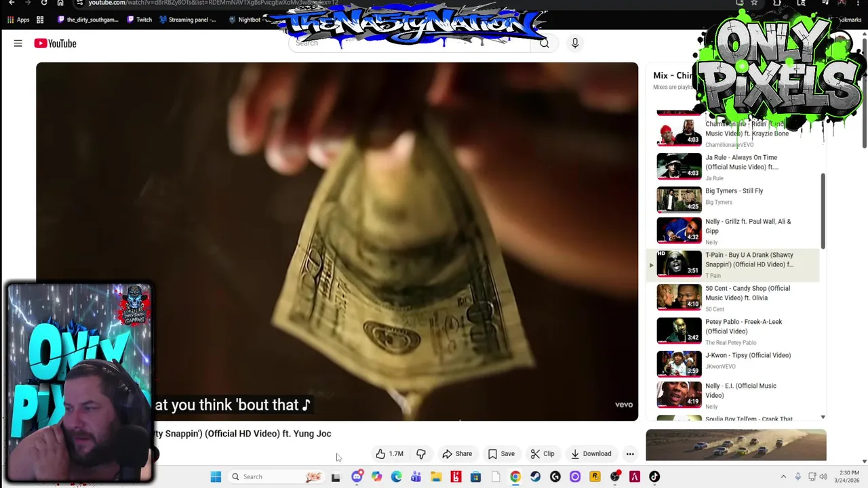Open Nelly - Grillz ft. Paul Wall title
This screenshot has height=488, width=868.
pyautogui.click(x=748, y=226)
